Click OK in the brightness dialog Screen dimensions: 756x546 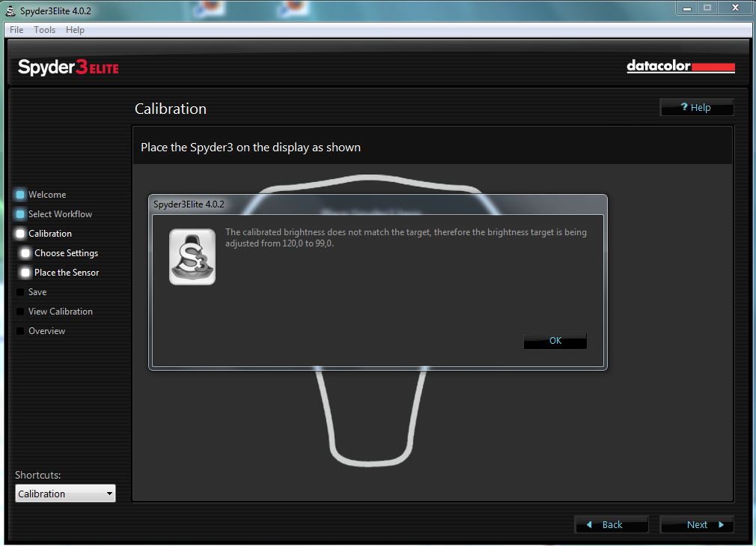click(555, 341)
